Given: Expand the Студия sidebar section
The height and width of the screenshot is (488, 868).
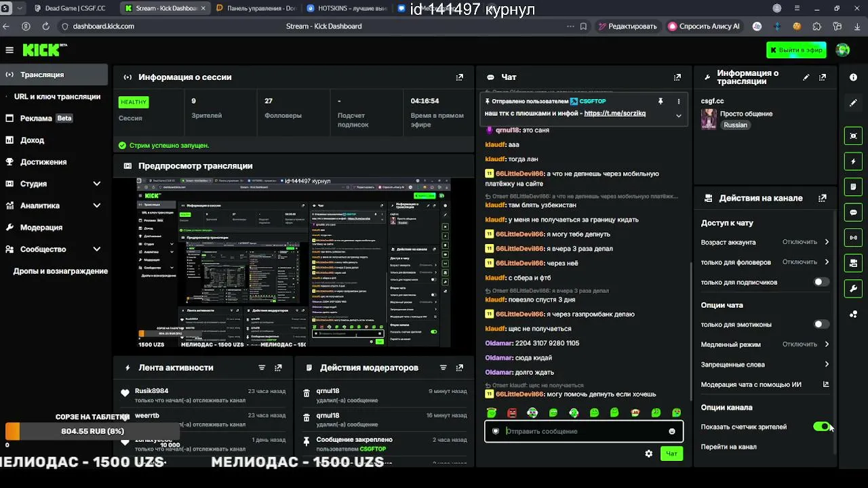Looking at the screenshot, I should [x=96, y=184].
